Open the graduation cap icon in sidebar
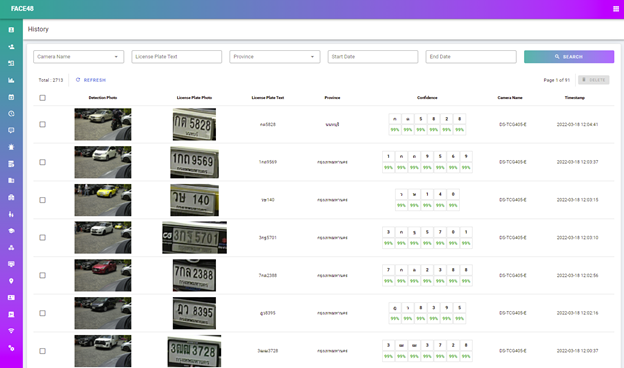Screen dimensions: 624x368 tap(11, 231)
